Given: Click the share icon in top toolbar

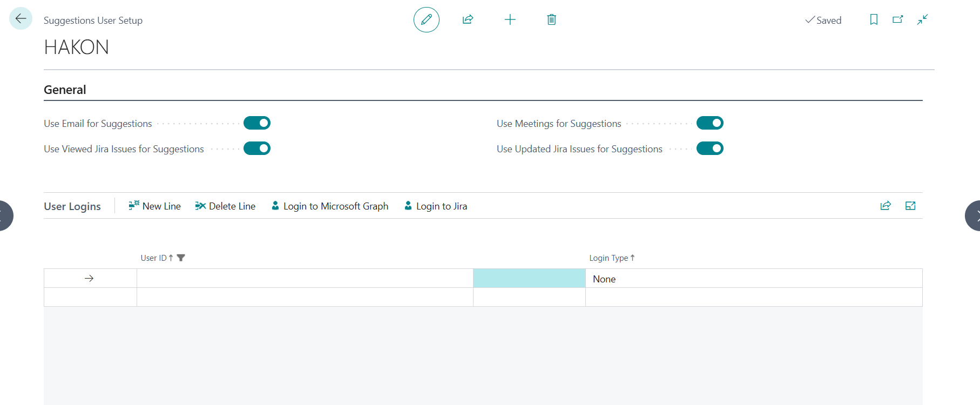Looking at the screenshot, I should pyautogui.click(x=468, y=20).
